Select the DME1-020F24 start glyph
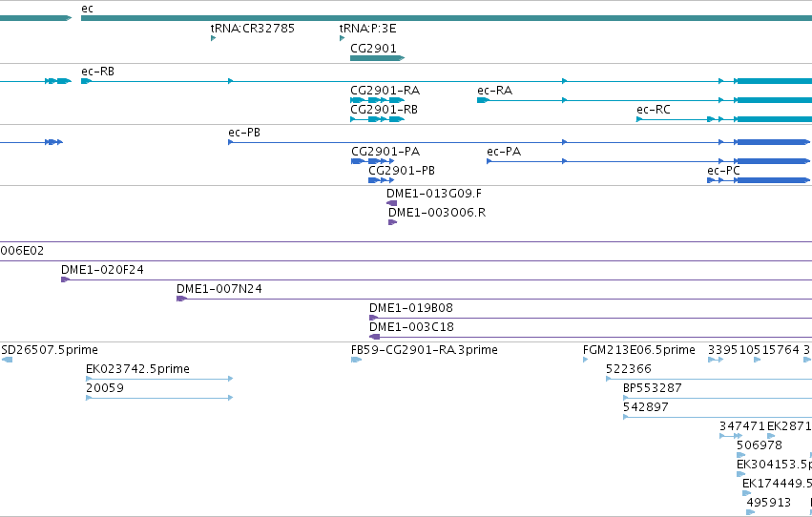Screen dimensions: 812x517 tap(65, 279)
